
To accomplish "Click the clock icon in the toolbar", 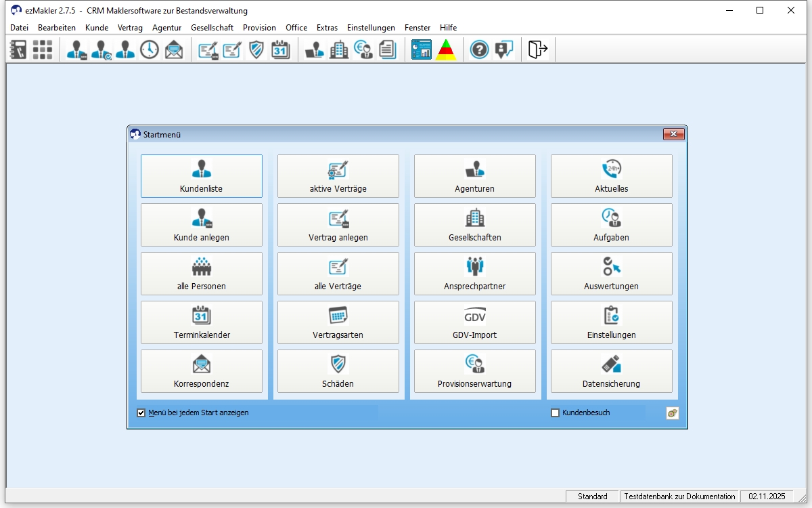I will [x=149, y=49].
